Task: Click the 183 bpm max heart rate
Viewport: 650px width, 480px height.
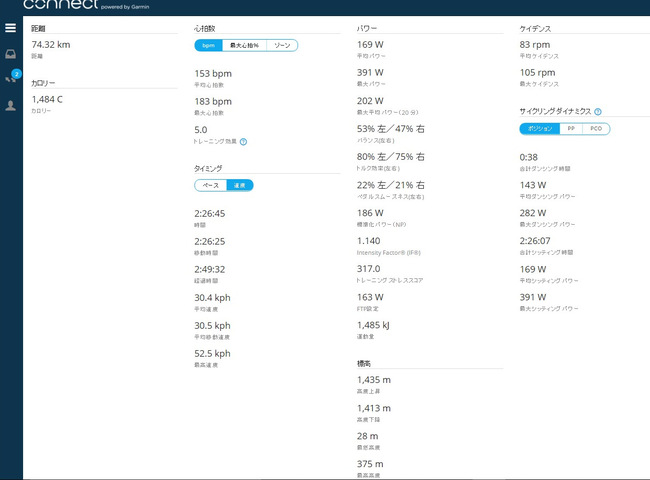Action: (x=213, y=102)
